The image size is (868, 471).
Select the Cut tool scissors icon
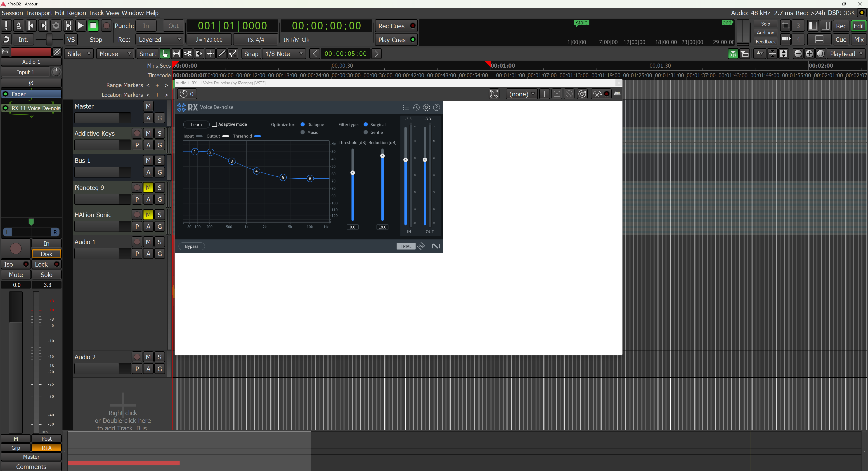click(188, 54)
